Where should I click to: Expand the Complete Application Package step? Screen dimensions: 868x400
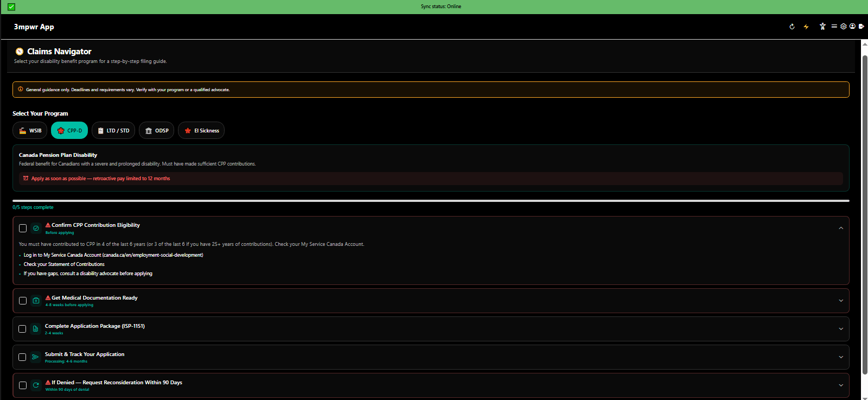(841, 329)
